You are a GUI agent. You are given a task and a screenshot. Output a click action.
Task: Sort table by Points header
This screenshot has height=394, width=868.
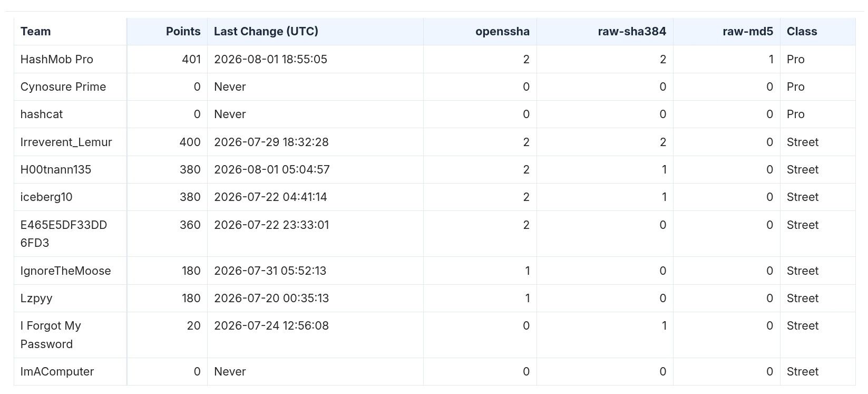[x=183, y=31]
